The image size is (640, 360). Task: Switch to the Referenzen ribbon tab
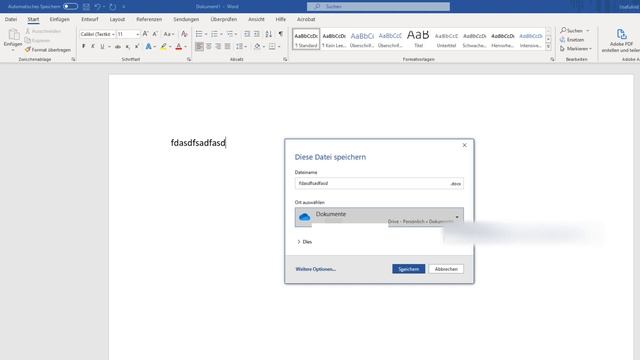click(x=149, y=19)
